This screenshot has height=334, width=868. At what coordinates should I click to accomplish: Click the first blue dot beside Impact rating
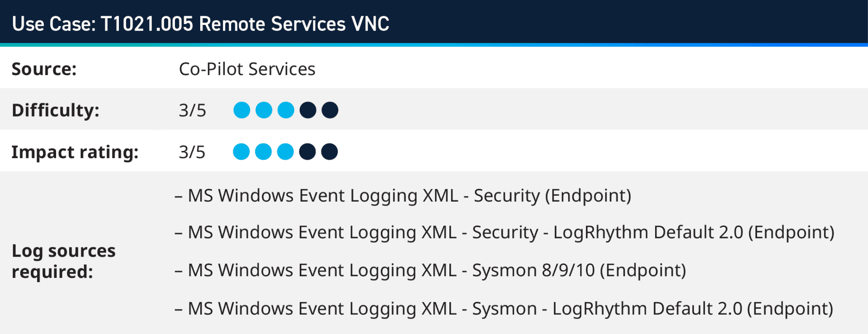click(x=241, y=152)
